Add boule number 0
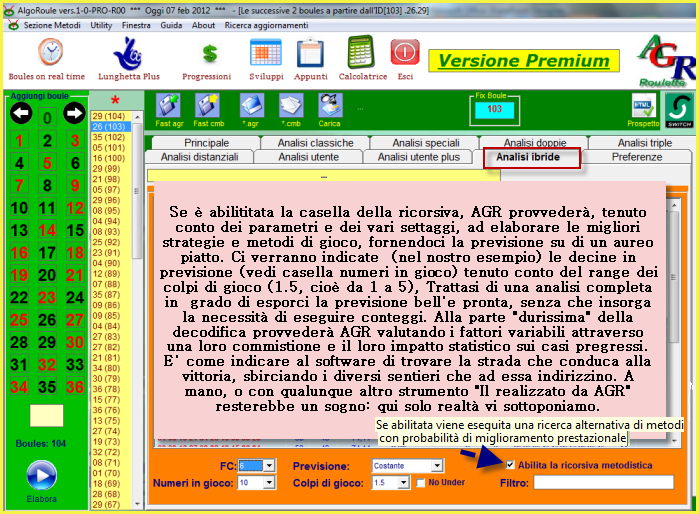699x514 pixels. 47,118
